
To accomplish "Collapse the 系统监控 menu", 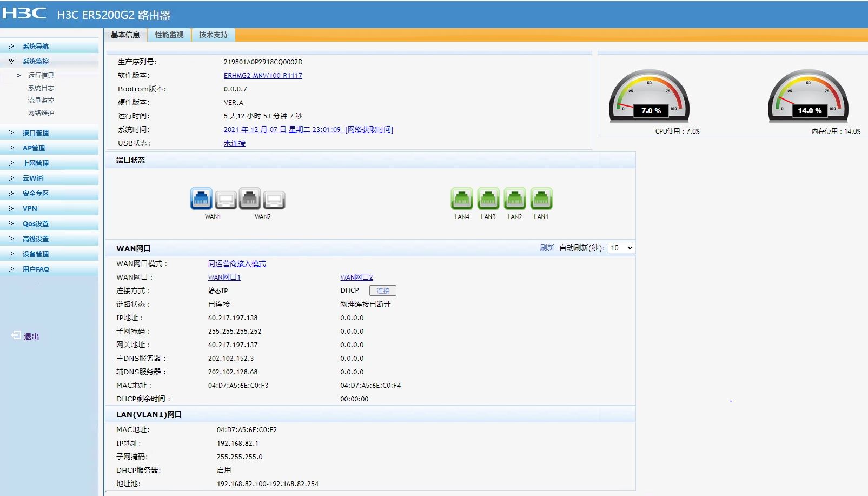I will tap(49, 61).
